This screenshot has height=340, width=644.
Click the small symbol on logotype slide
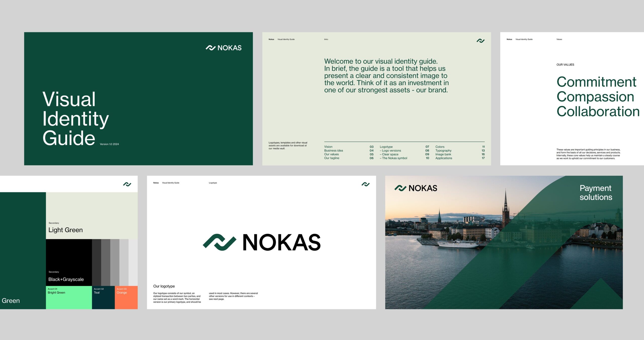click(x=365, y=184)
